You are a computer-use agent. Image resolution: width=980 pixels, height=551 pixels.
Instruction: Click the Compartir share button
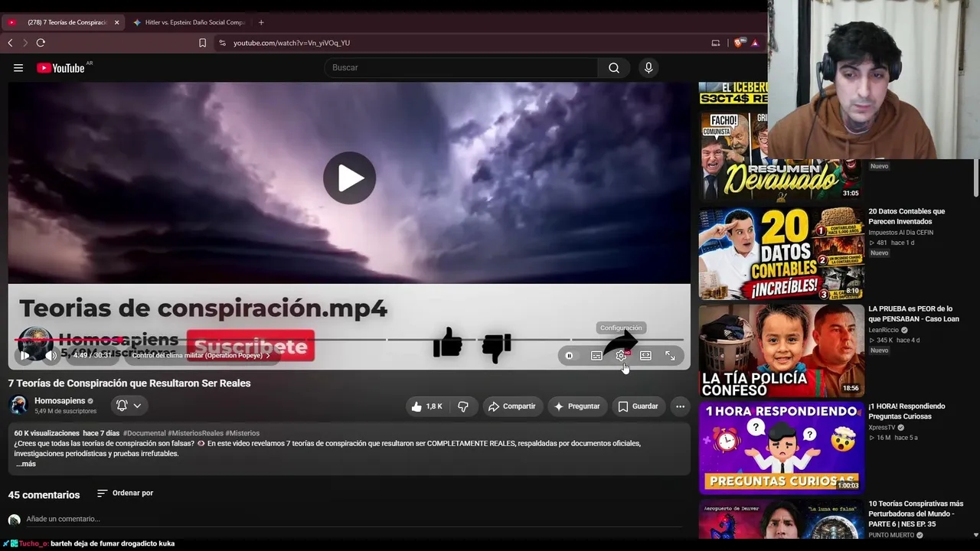(x=512, y=406)
